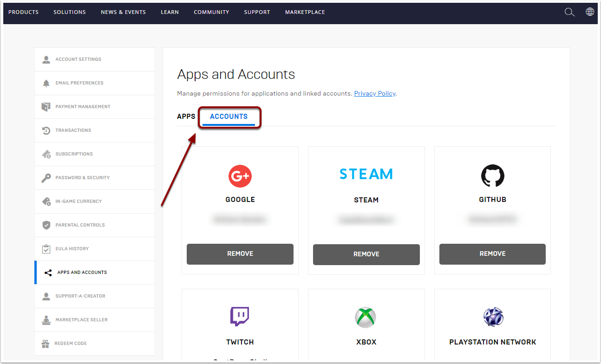
Task: Click the Redeem Code gift icon
Action: pos(45,344)
